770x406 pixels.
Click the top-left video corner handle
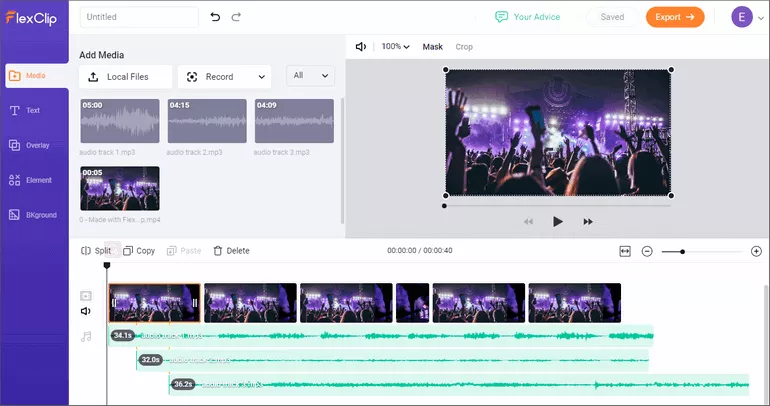tap(446, 70)
